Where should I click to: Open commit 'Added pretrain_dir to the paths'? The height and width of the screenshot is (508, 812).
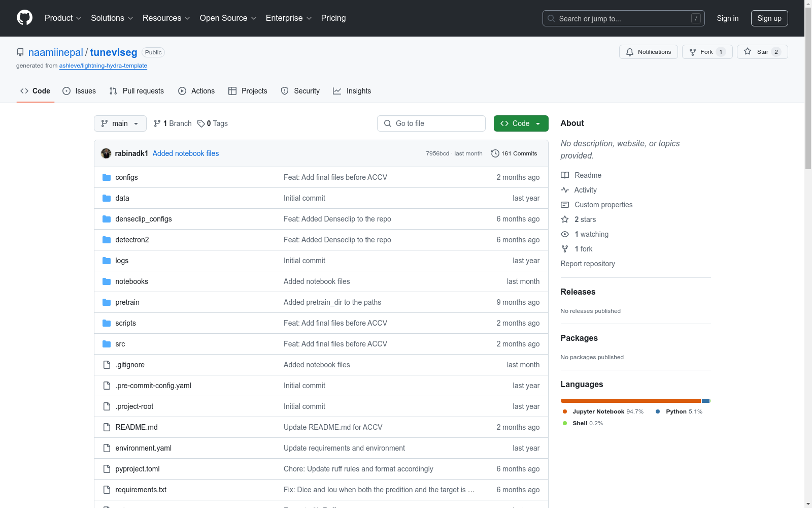click(x=332, y=302)
